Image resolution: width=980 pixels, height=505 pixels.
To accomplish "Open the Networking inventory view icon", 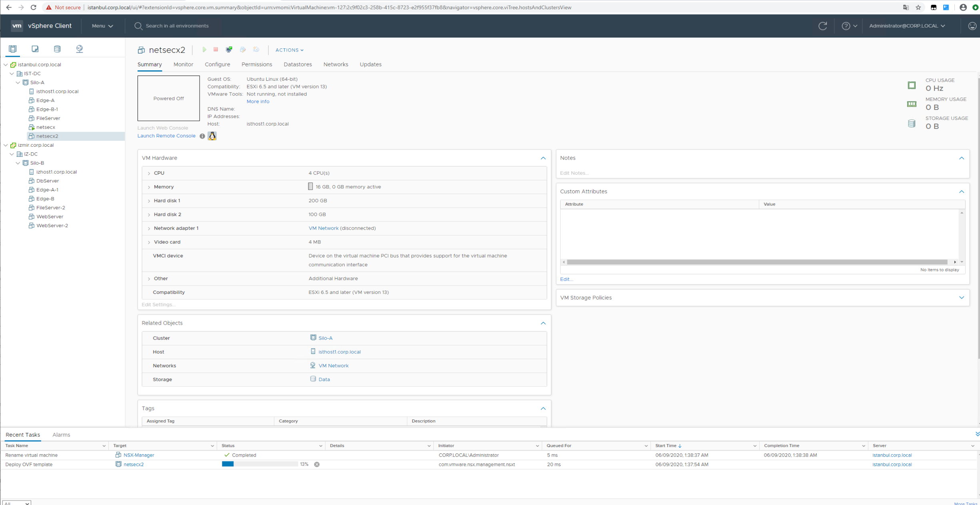I will [79, 48].
